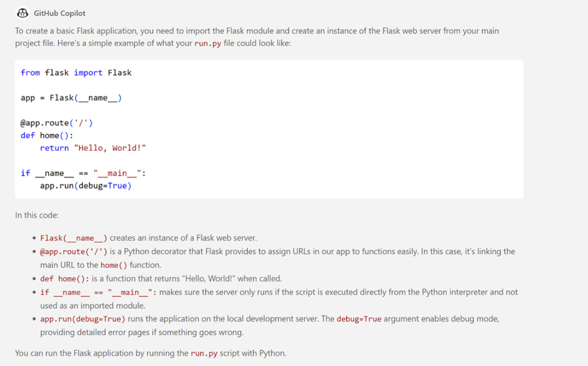Click the 'In this code:' text
This screenshot has height=366, width=588.
37,215
